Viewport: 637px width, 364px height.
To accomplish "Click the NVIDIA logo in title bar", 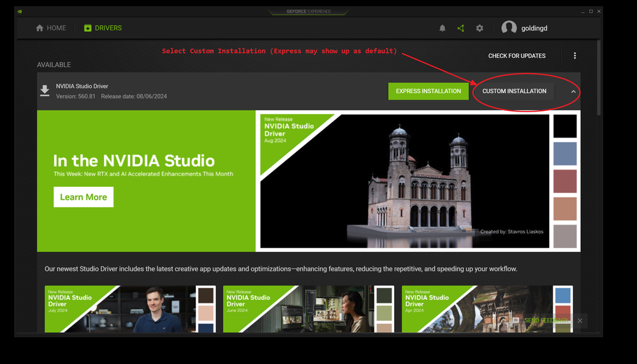I will [20, 11].
